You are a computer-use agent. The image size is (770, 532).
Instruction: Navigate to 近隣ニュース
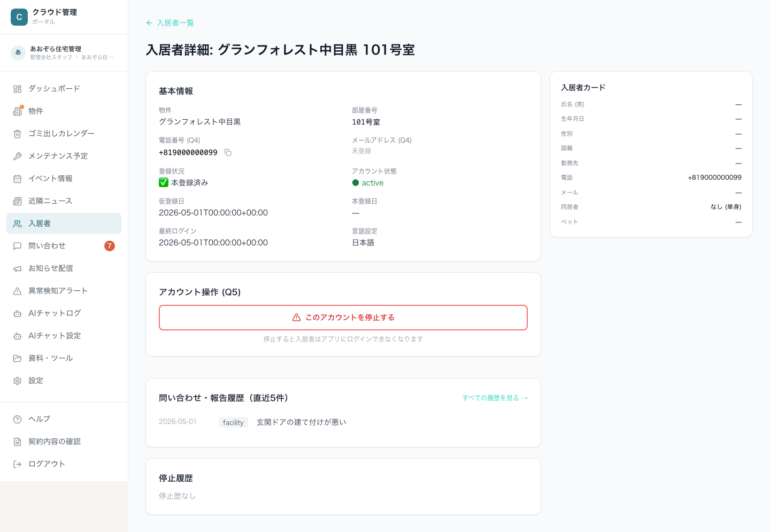pos(64,201)
